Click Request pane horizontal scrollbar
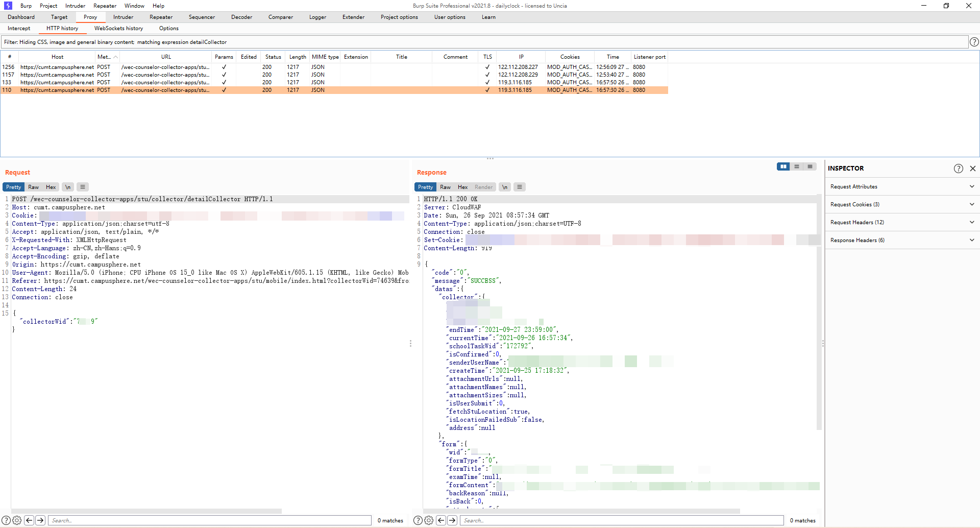Viewport: 980px width, 528px height. 146,511
